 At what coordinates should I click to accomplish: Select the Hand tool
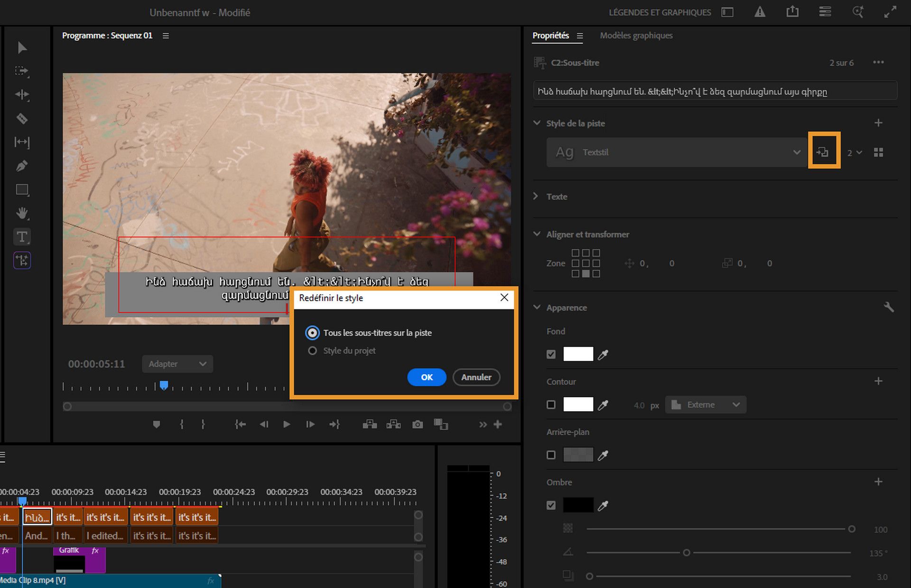pyautogui.click(x=22, y=213)
